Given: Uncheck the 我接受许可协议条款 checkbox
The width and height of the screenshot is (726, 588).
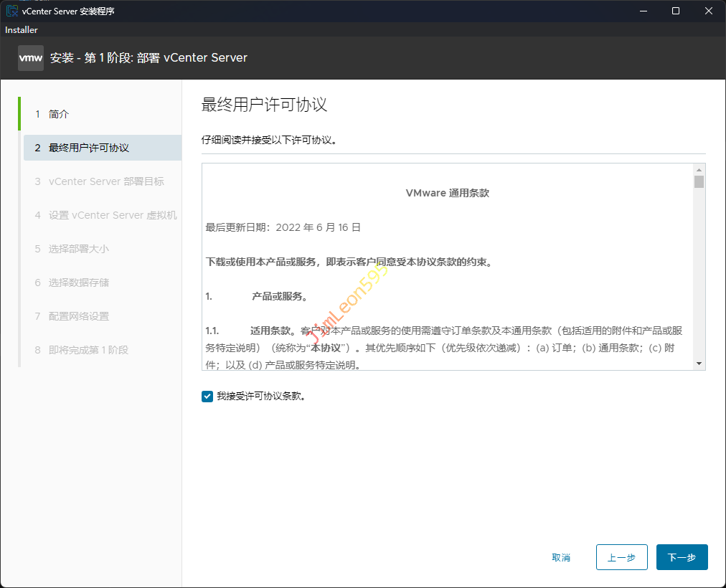Looking at the screenshot, I should pos(207,396).
